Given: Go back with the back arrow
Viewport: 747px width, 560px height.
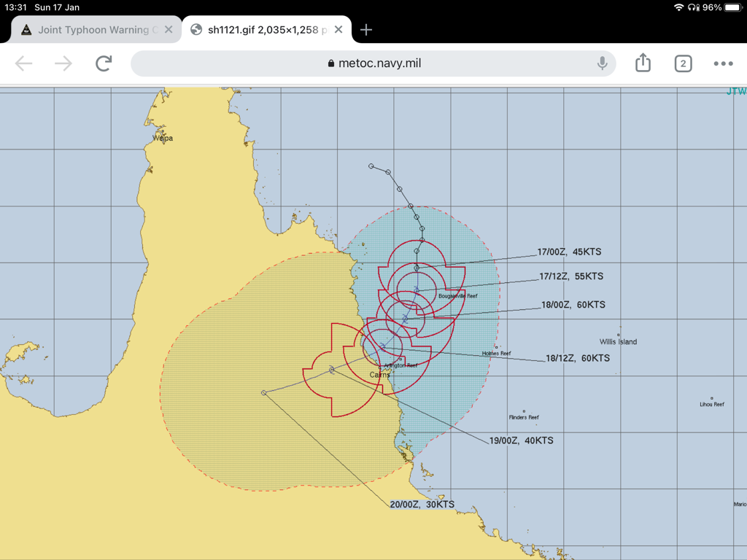Looking at the screenshot, I should 23,63.
